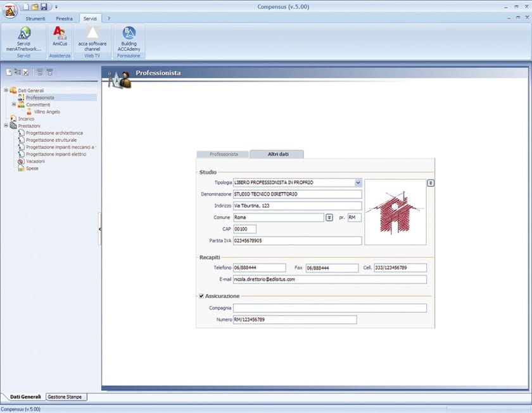The width and height of the screenshot is (532, 413).
Task: Toggle the Assicurazione checkbox
Action: click(x=201, y=295)
